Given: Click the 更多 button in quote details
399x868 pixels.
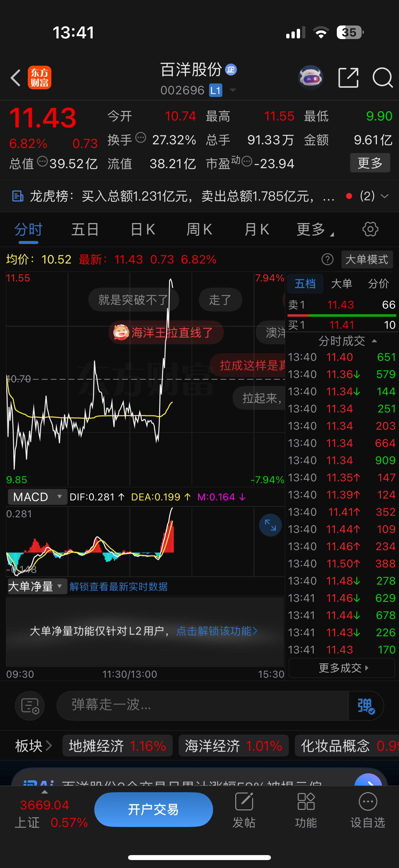Looking at the screenshot, I should click(x=370, y=163).
